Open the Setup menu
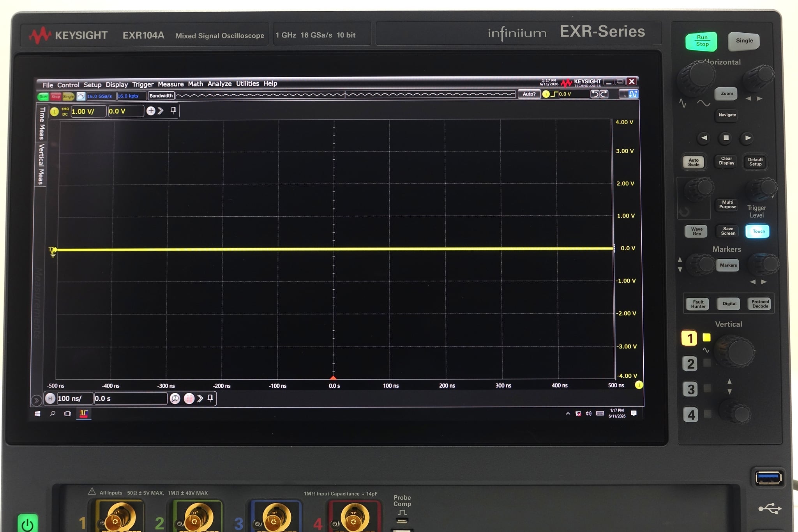Viewport: 798px width, 532px height. pos(92,85)
